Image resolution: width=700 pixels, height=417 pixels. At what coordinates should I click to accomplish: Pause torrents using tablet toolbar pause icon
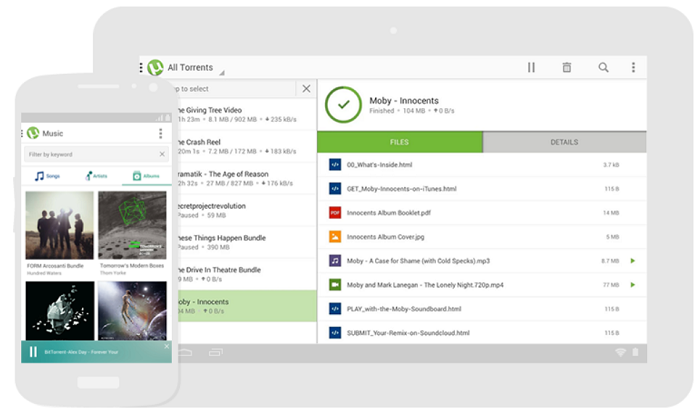531,67
